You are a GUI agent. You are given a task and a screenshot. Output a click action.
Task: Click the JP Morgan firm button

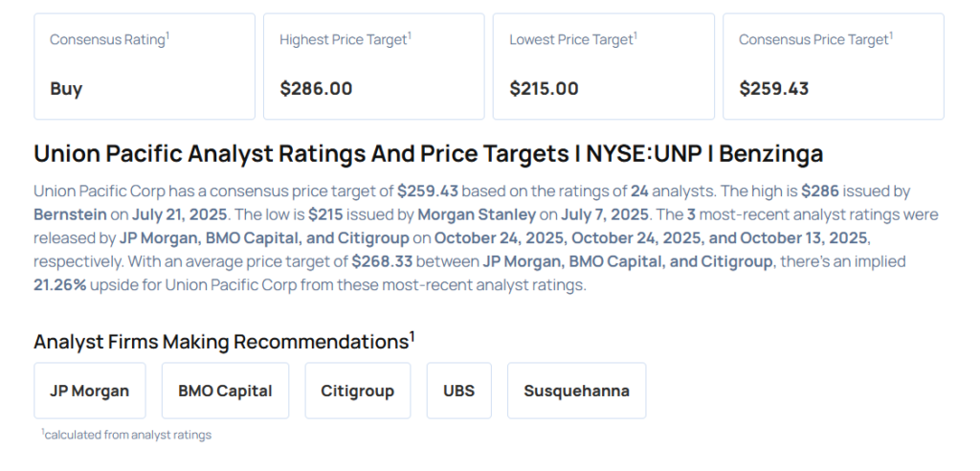[x=89, y=391]
